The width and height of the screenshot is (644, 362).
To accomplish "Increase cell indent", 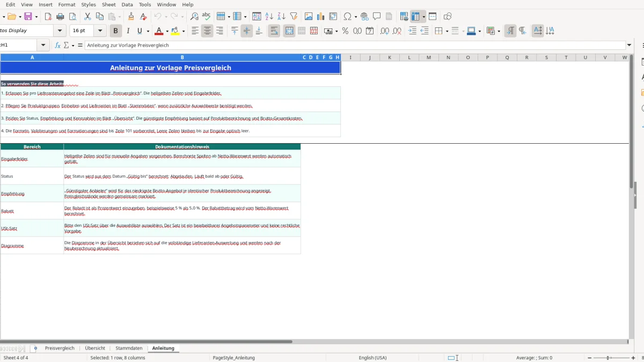I will [412, 31].
